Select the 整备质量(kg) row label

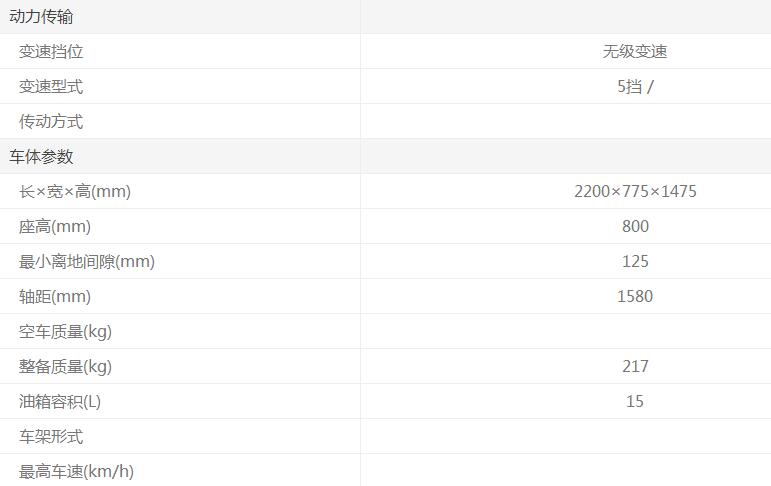pyautogui.click(x=65, y=367)
